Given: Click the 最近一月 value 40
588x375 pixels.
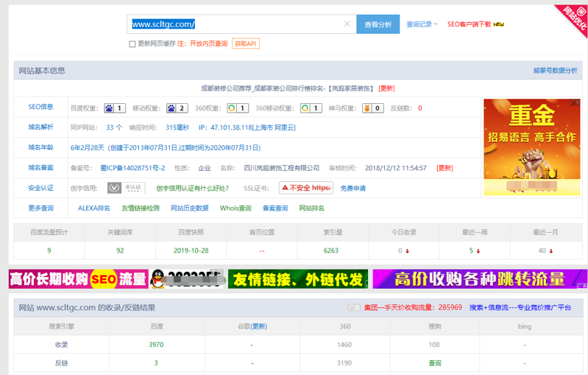Looking at the screenshot, I should [x=542, y=250].
